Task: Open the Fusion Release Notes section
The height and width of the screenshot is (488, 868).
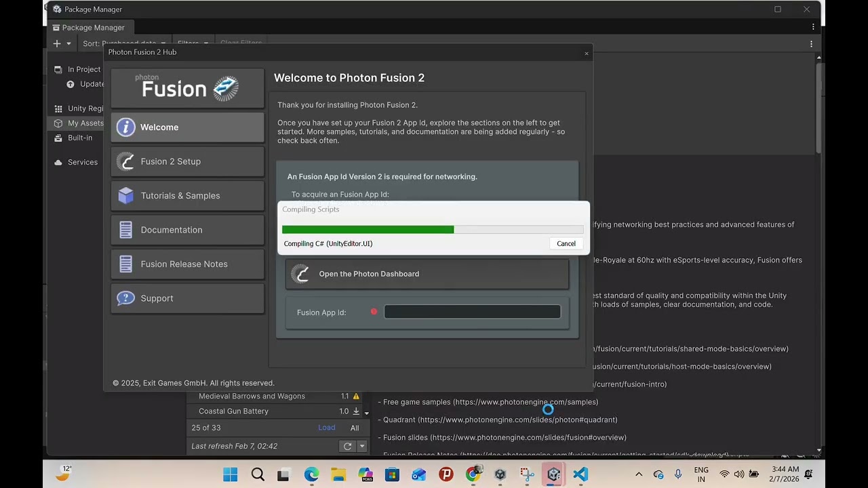Action: (x=188, y=264)
